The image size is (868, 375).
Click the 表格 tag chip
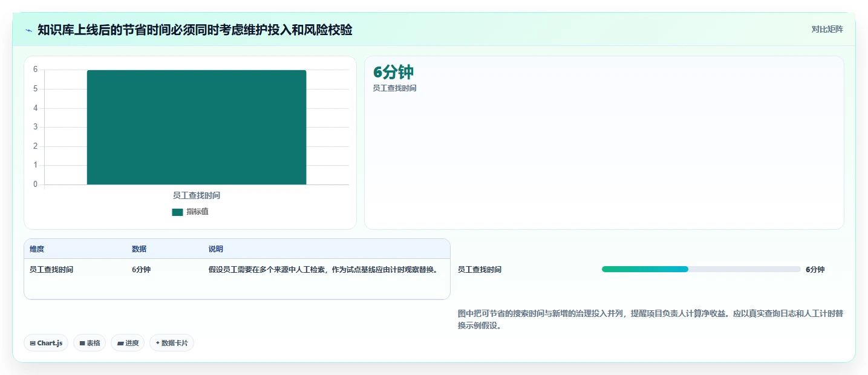90,343
